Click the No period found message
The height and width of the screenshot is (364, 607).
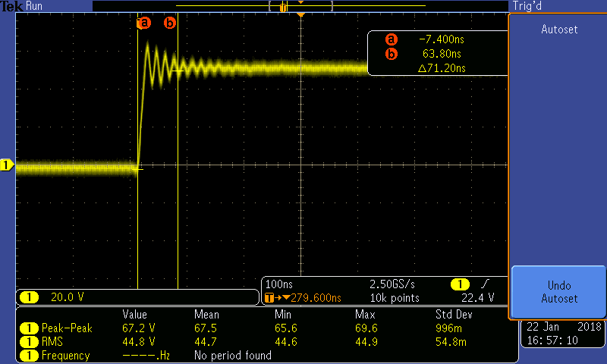233,356
